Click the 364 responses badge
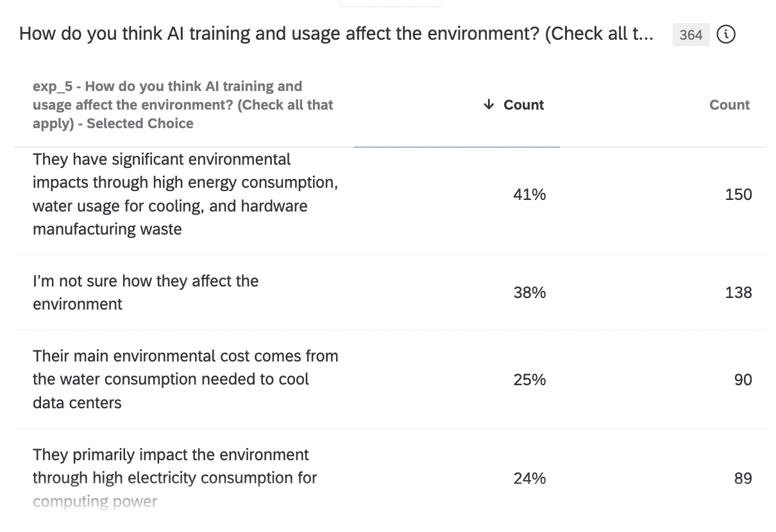 691,35
